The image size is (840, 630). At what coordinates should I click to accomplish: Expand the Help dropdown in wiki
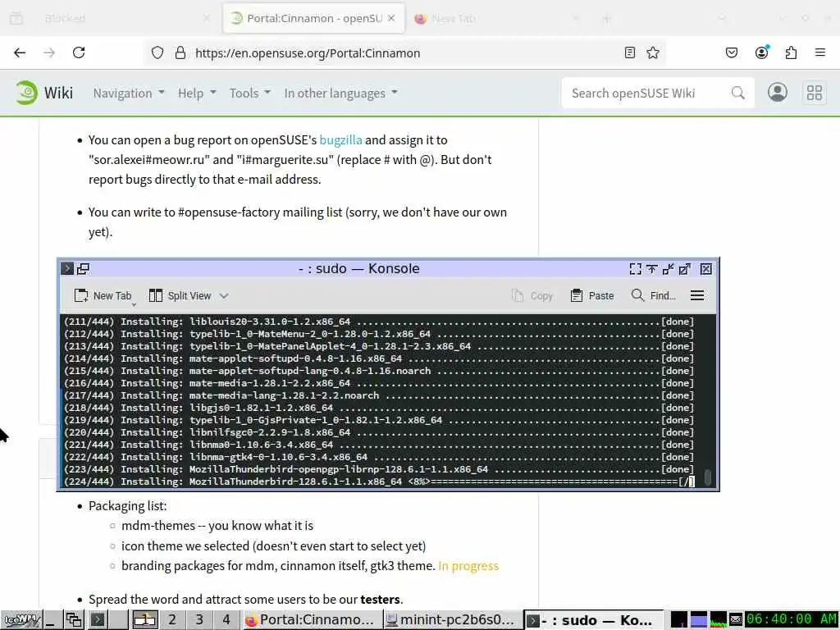coord(197,94)
